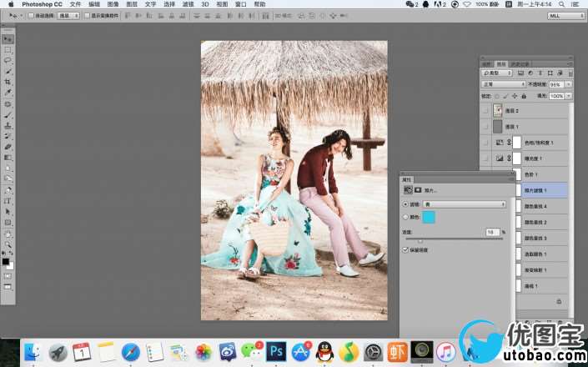
Task: Switch to the 通道 tab
Action: (x=486, y=64)
